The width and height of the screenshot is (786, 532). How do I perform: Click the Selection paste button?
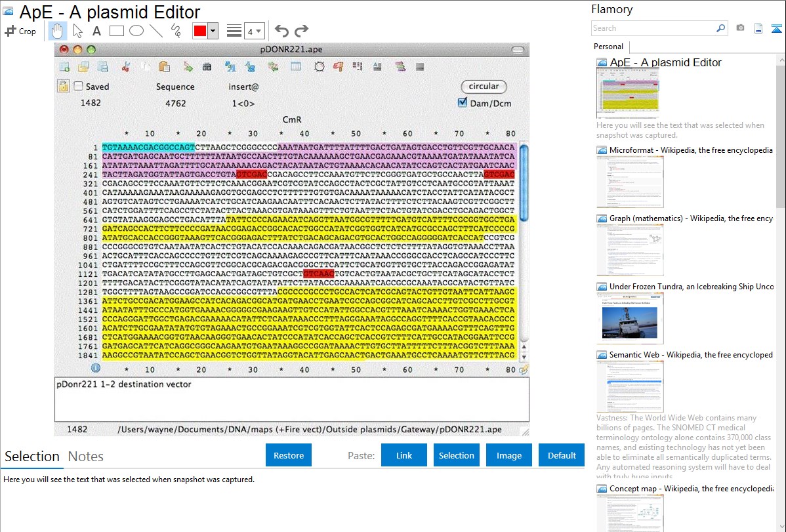pyautogui.click(x=456, y=455)
